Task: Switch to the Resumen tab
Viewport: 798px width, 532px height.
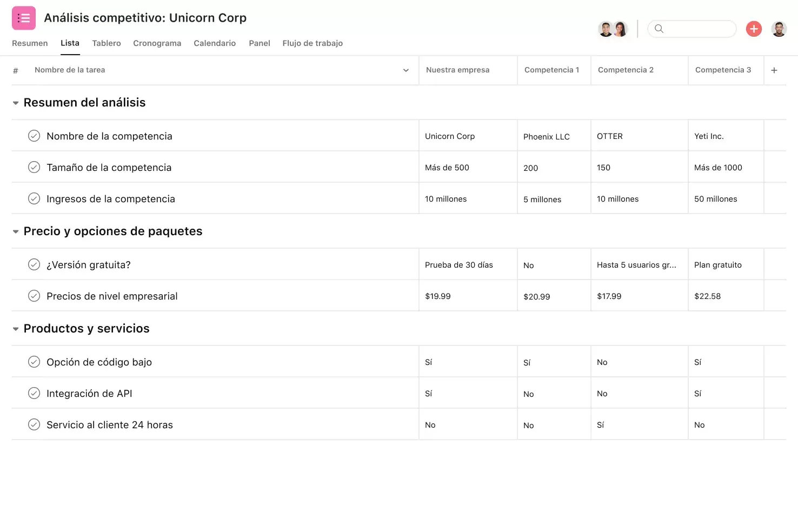Action: click(x=30, y=43)
